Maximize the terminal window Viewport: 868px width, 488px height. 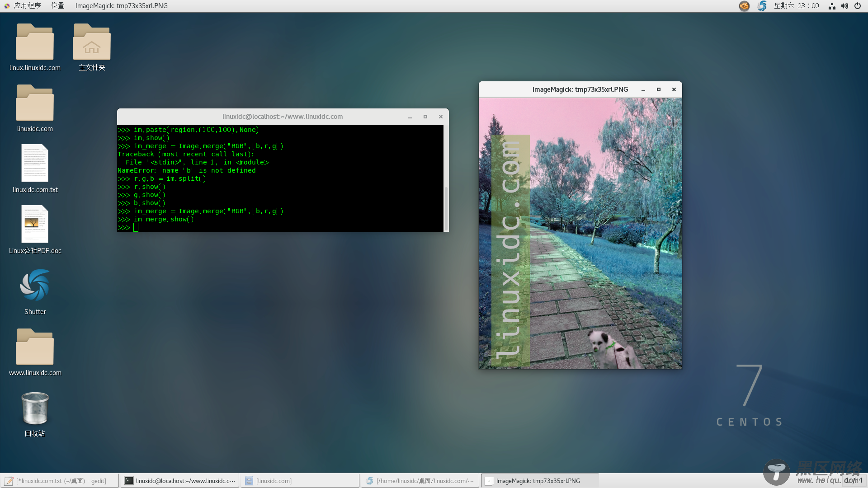425,117
